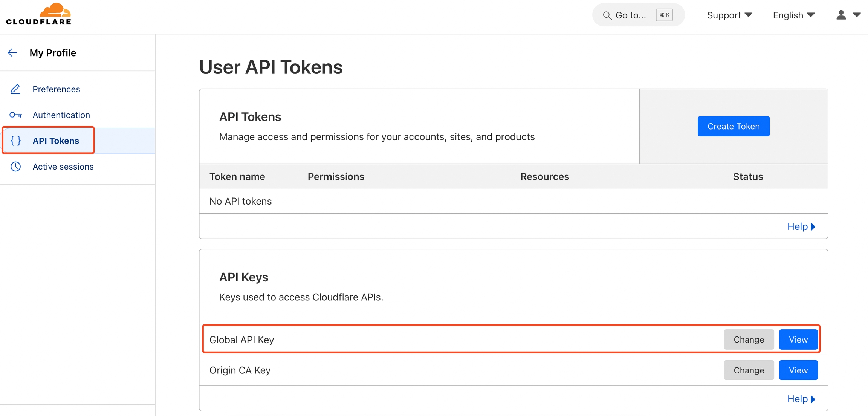This screenshot has height=416, width=868.
Task: Go back using the My Profile arrow
Action: pos(13,53)
